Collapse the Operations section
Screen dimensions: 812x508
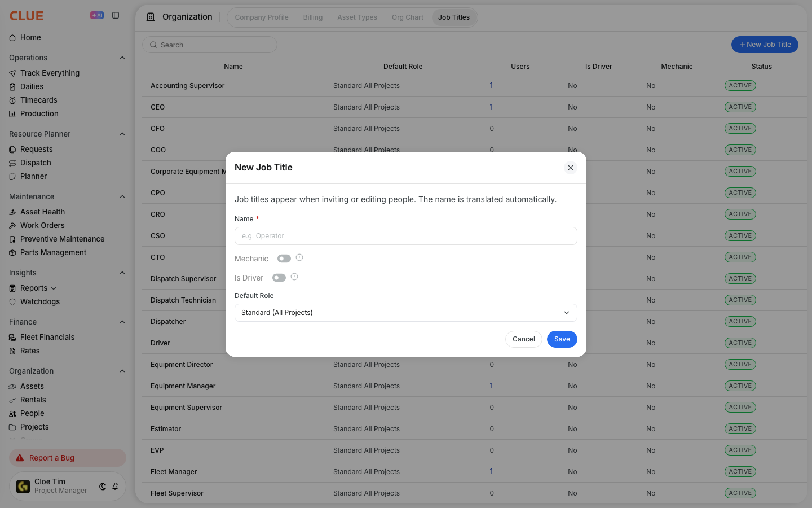click(122, 58)
